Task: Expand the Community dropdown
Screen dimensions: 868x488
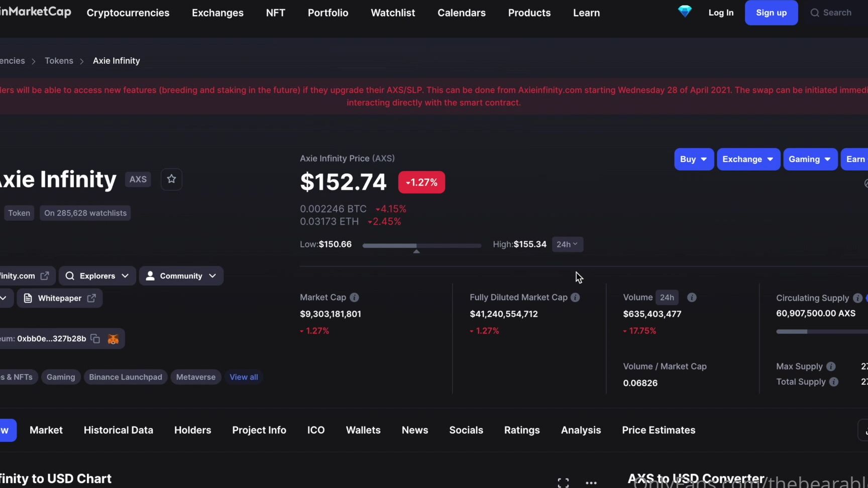Action: pyautogui.click(x=181, y=276)
